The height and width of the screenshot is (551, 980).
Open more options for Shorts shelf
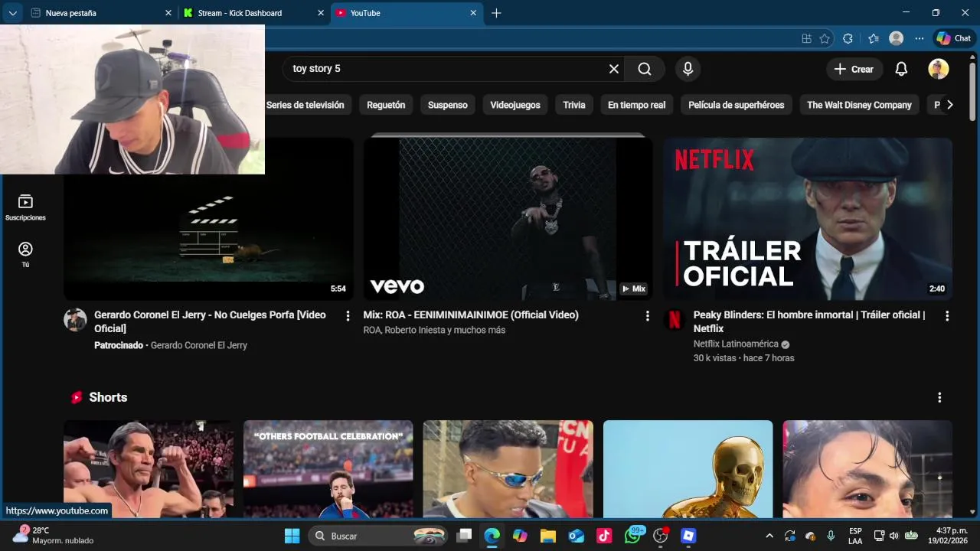(x=939, y=397)
